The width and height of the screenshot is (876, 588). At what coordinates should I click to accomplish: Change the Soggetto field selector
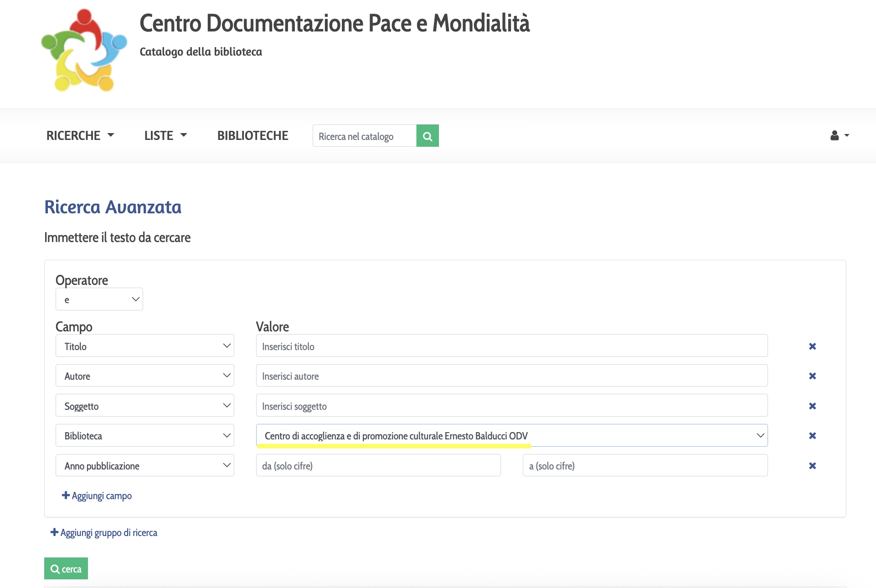[x=145, y=406]
